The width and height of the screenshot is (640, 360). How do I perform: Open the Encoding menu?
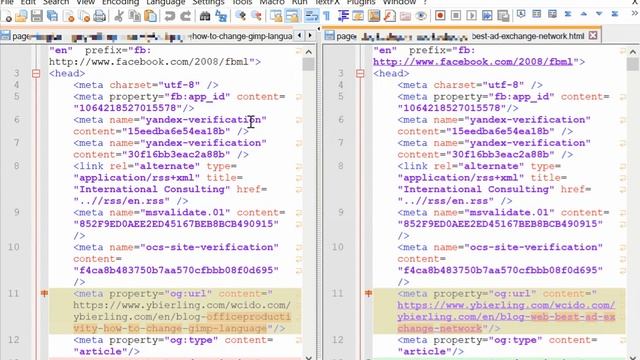click(120, 2)
